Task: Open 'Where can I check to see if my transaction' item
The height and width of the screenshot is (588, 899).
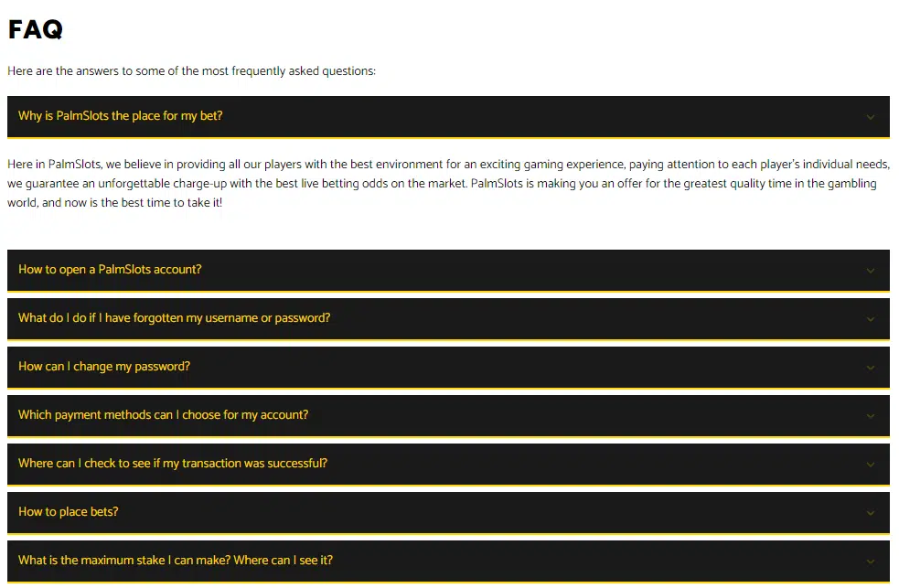Action: 448,465
